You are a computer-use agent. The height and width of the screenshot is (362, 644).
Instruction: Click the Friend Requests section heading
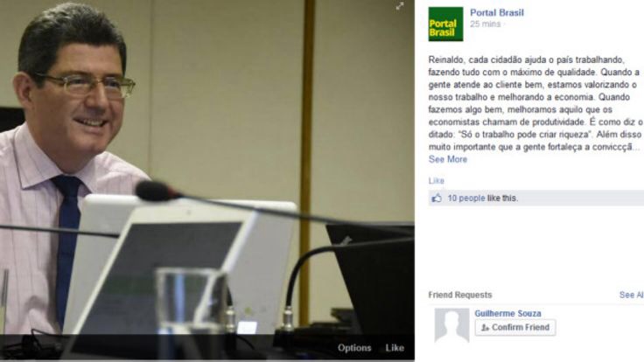coord(460,295)
